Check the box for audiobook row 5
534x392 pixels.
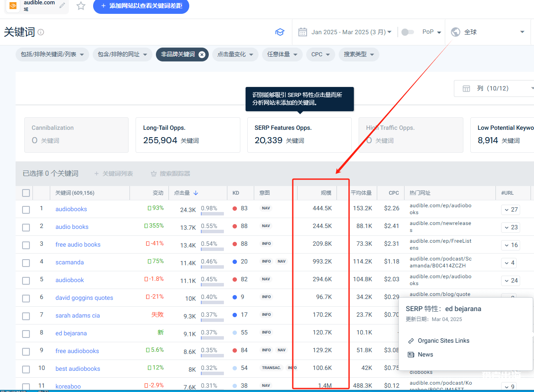point(26,281)
